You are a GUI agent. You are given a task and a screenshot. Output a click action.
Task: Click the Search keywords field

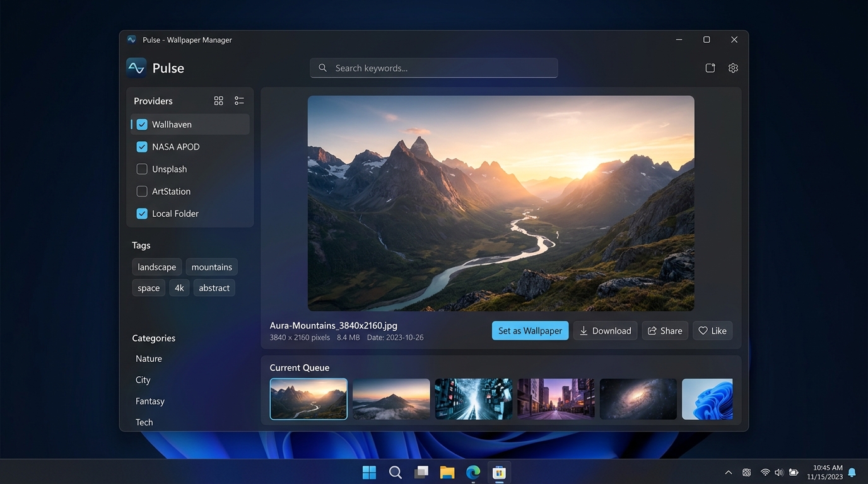[434, 68]
